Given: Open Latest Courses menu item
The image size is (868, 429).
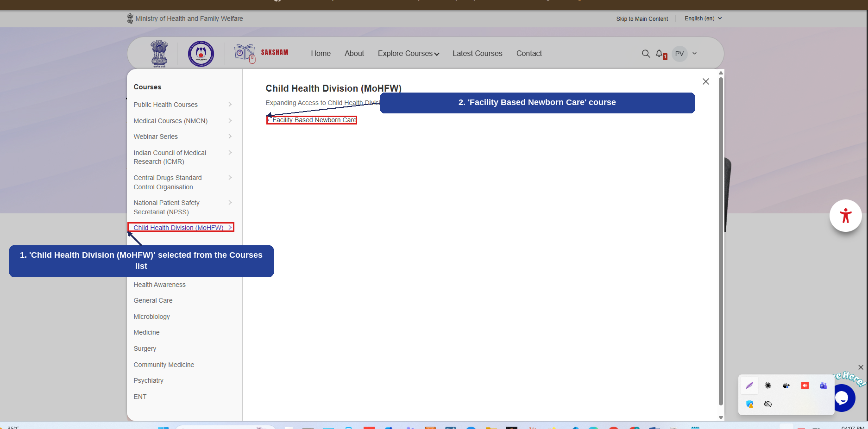Looking at the screenshot, I should point(478,54).
